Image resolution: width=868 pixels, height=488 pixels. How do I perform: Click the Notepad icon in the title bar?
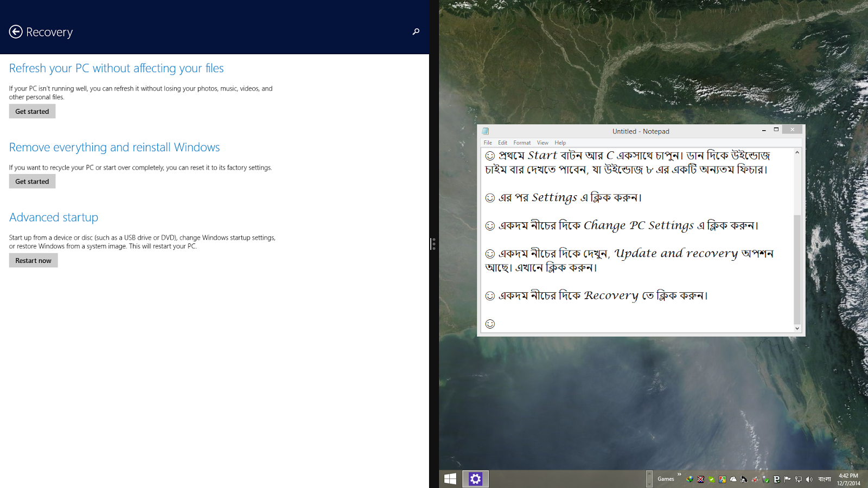[x=486, y=131]
